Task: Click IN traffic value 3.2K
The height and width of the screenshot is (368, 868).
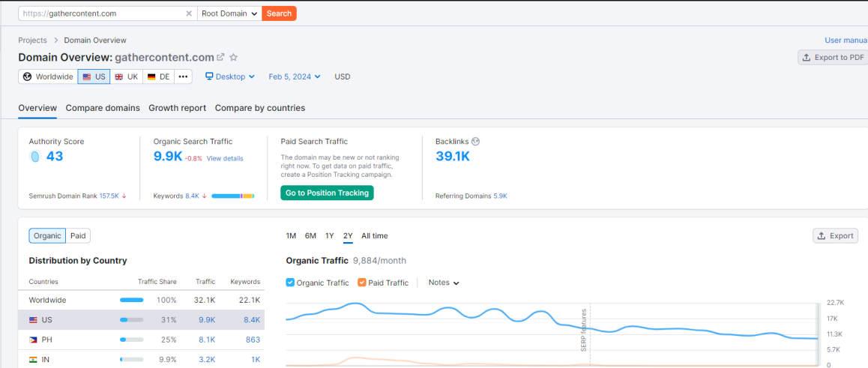Action: (x=207, y=360)
